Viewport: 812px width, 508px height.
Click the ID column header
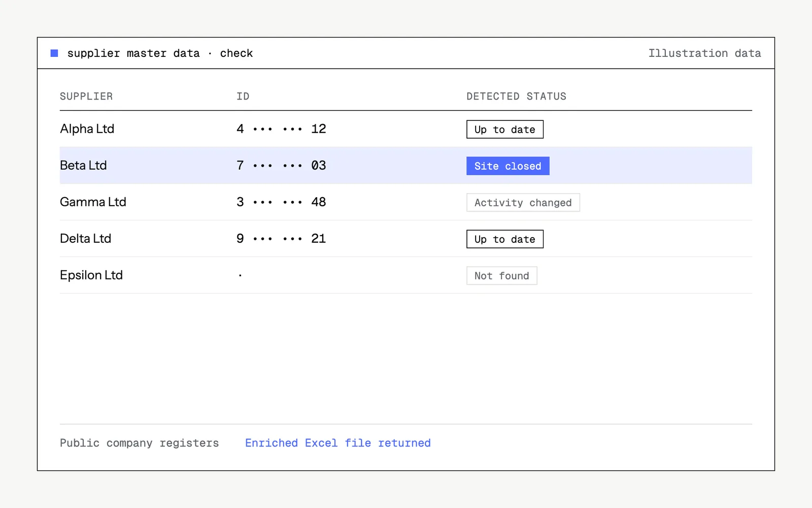[x=243, y=97]
